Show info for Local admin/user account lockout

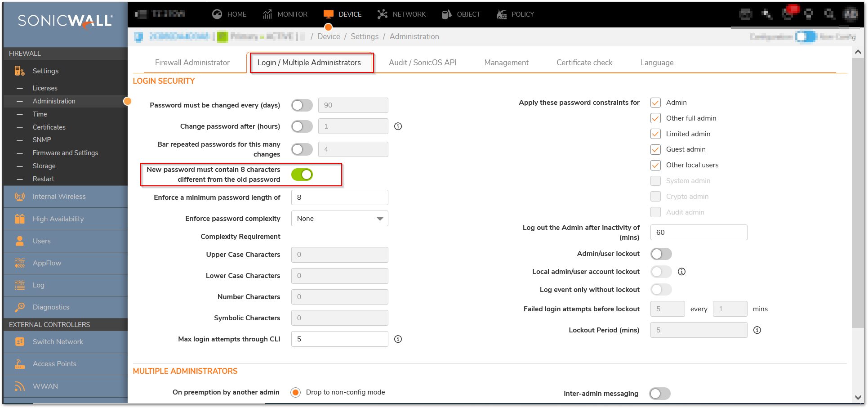pos(682,272)
